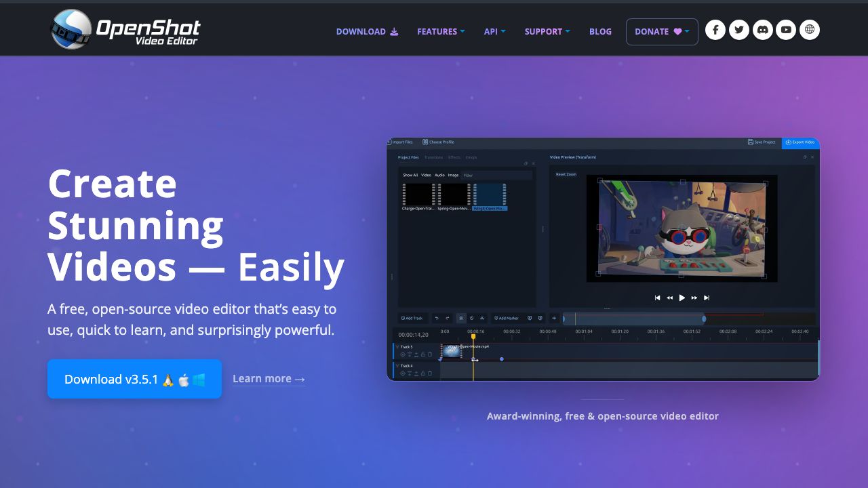Viewport: 868px width, 488px height.
Task: Open the Discord social icon
Action: pos(763,30)
